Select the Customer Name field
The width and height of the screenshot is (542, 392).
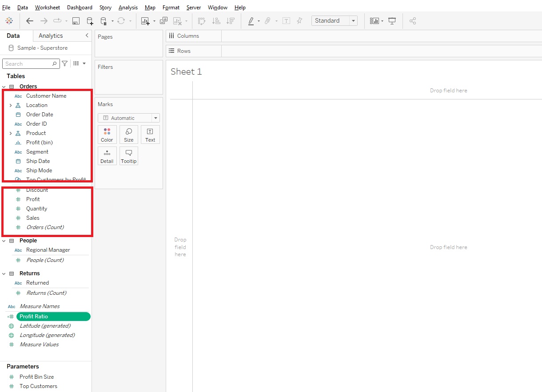point(46,96)
